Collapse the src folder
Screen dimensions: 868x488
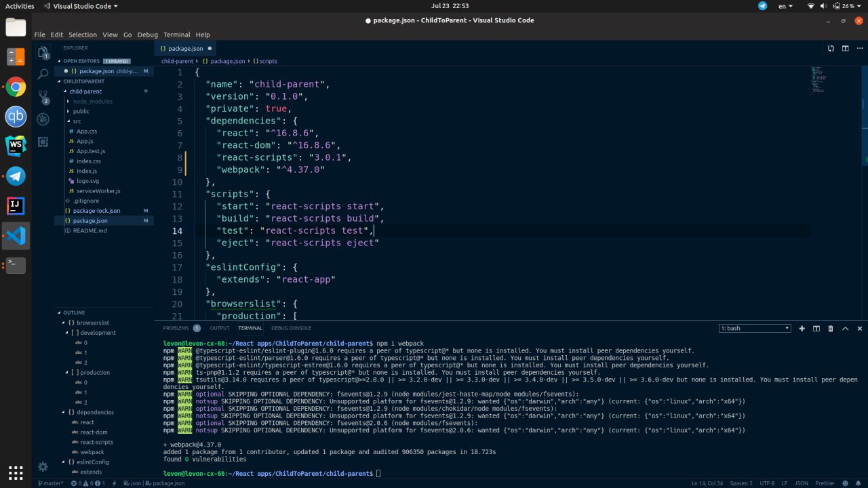[x=77, y=121]
